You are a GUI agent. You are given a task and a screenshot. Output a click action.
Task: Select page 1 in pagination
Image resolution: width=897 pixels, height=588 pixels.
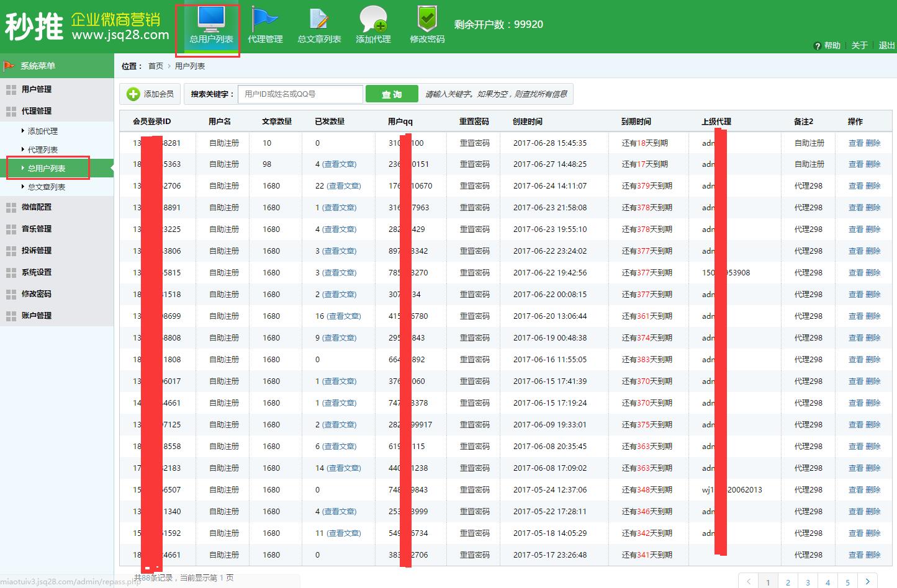[x=768, y=582]
